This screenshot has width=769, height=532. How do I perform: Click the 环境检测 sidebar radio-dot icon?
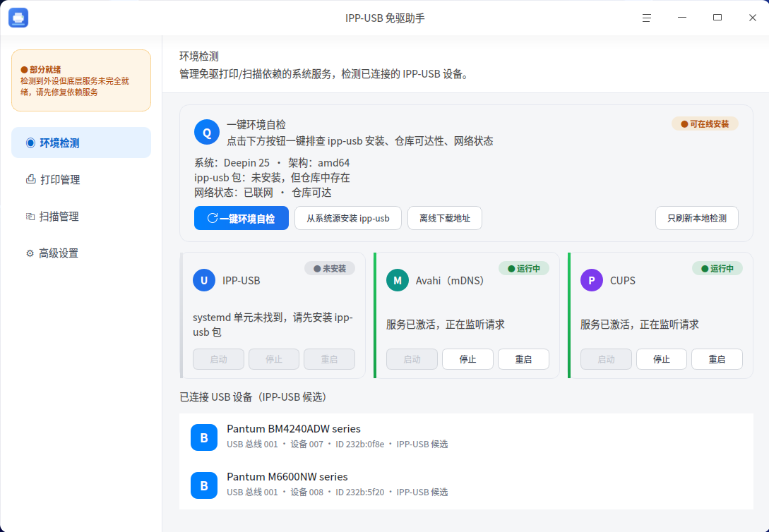coord(30,143)
